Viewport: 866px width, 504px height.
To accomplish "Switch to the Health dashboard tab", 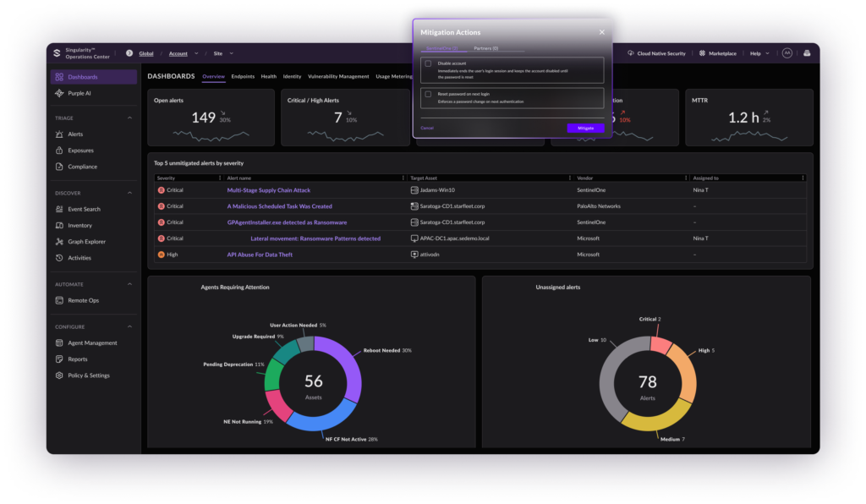I will click(268, 76).
